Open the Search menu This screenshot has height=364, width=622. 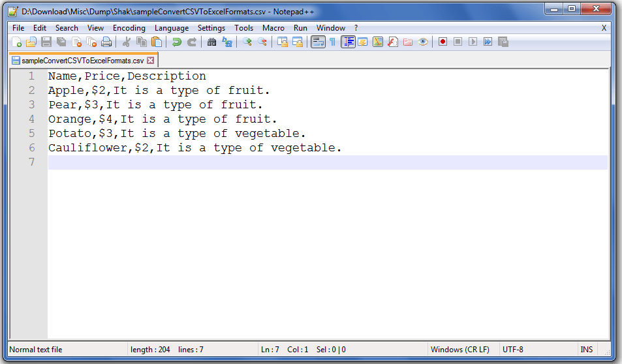(x=67, y=28)
